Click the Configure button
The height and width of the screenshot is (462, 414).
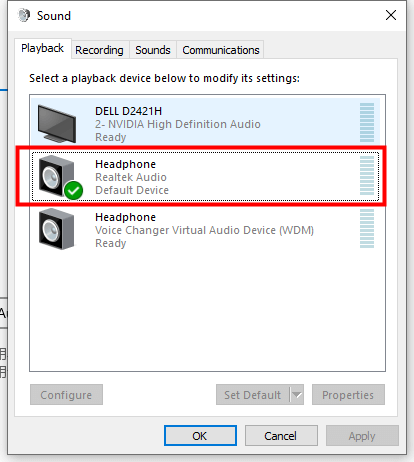pos(66,395)
